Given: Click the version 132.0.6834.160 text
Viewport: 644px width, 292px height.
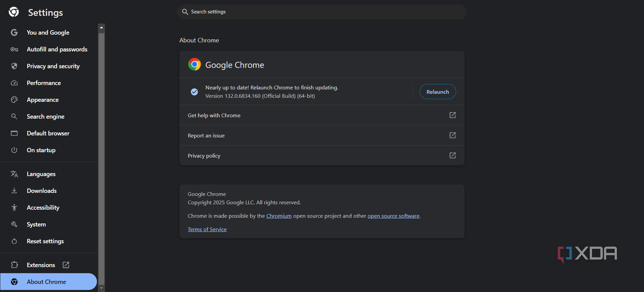Looking at the screenshot, I should (x=260, y=96).
